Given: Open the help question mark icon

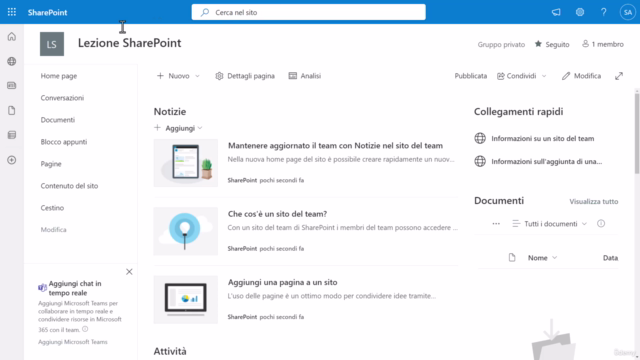Looking at the screenshot, I should (603, 12).
